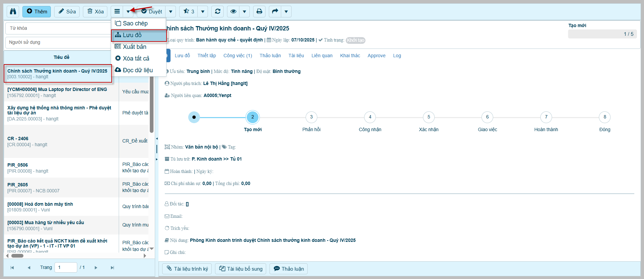644x279 pixels.
Task: Open the hamburger menu icon
Action: [117, 11]
